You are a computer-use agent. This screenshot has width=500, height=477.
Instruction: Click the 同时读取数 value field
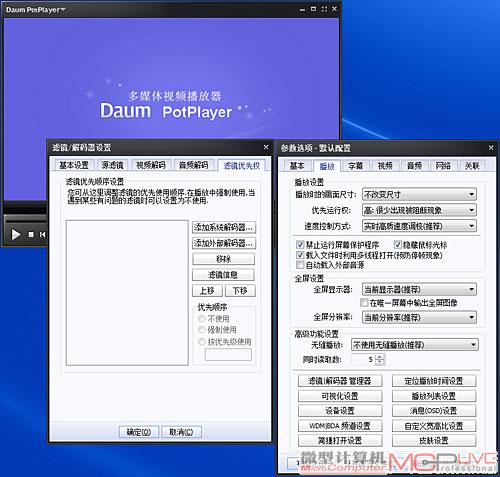tap(363, 359)
